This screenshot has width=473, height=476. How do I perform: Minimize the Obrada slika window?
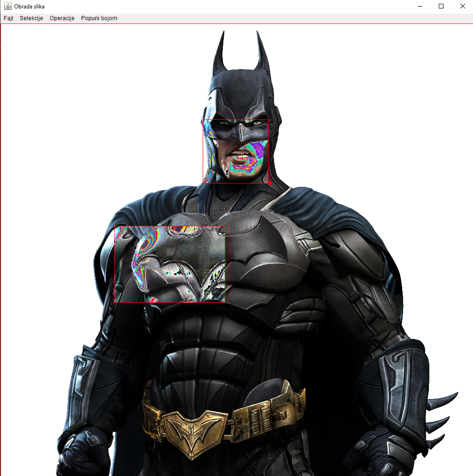tap(419, 6)
